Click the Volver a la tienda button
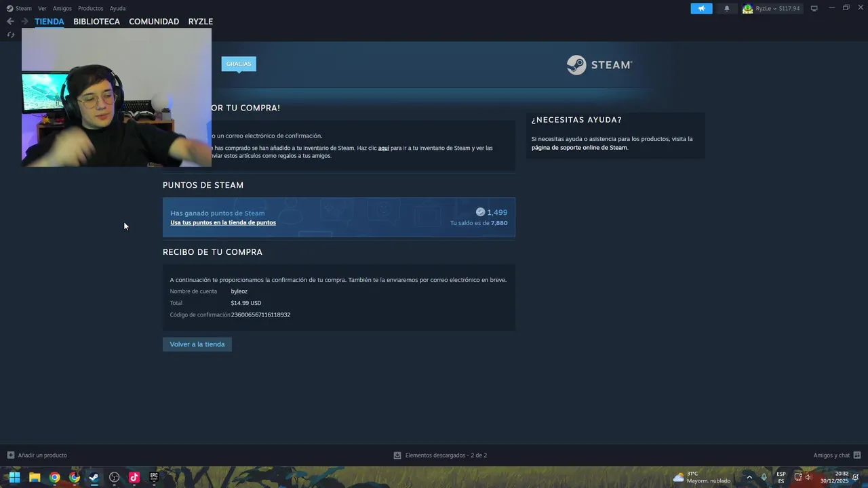The image size is (868, 488). click(197, 344)
